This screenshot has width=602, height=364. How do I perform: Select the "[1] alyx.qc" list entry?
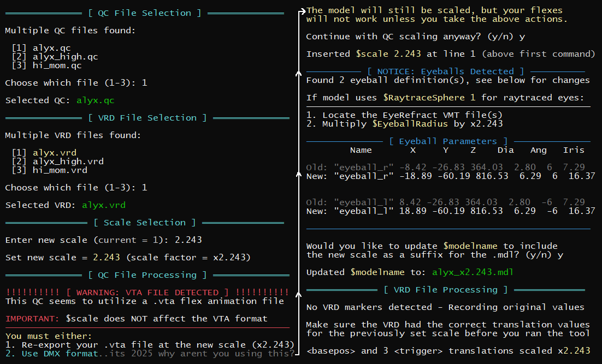pos(41,48)
